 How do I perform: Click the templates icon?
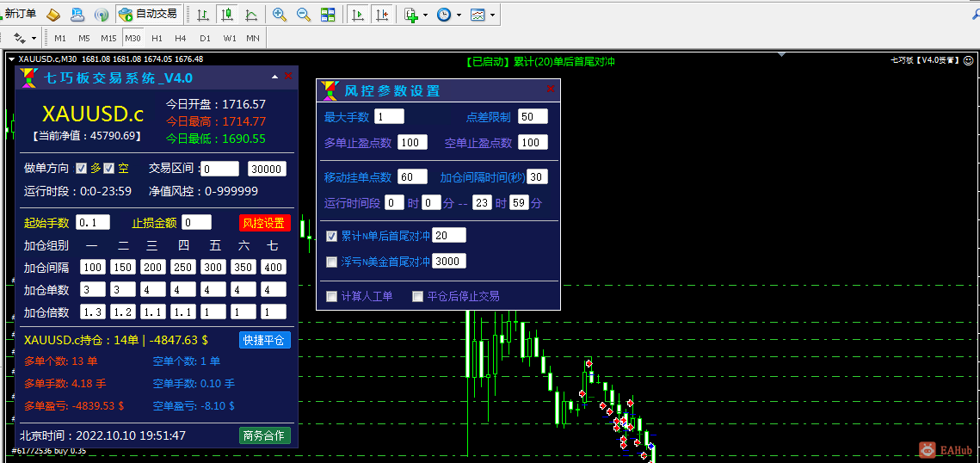coord(478,14)
